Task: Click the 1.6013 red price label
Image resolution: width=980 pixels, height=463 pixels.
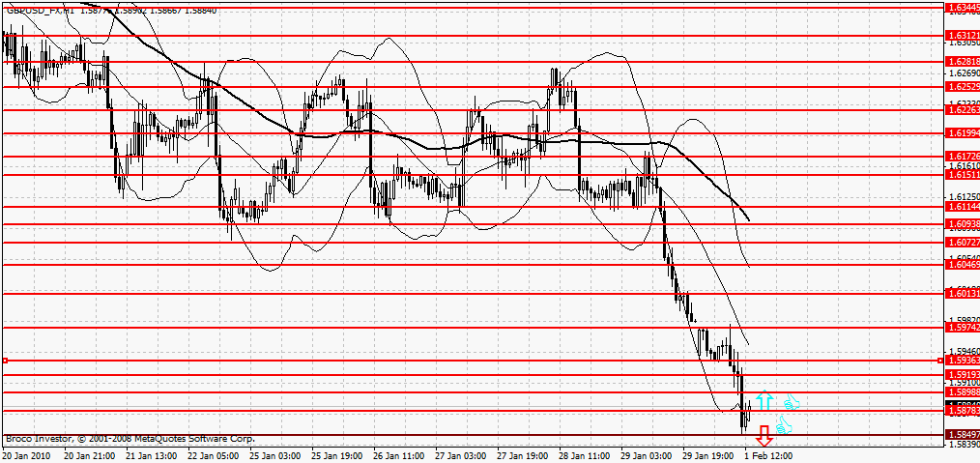Action: point(961,293)
